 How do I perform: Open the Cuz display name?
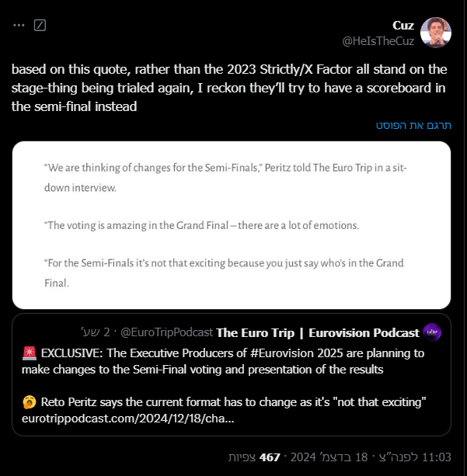pyautogui.click(x=403, y=24)
